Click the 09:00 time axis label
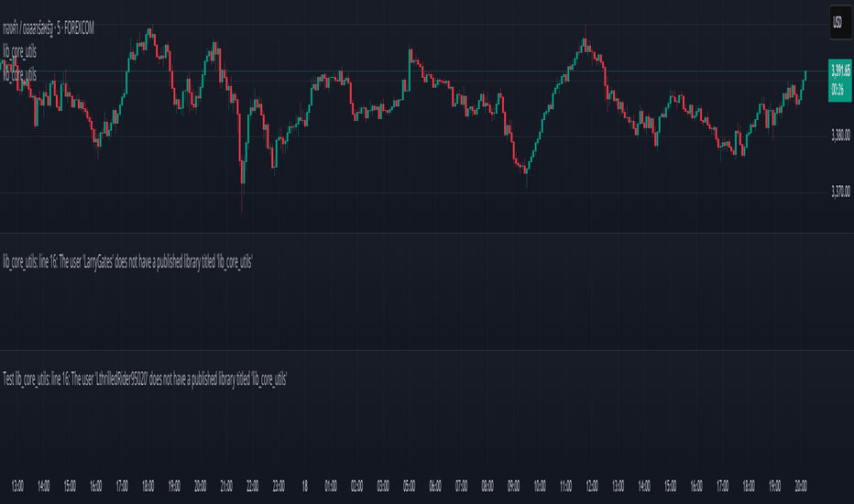854x504 pixels. coord(514,486)
